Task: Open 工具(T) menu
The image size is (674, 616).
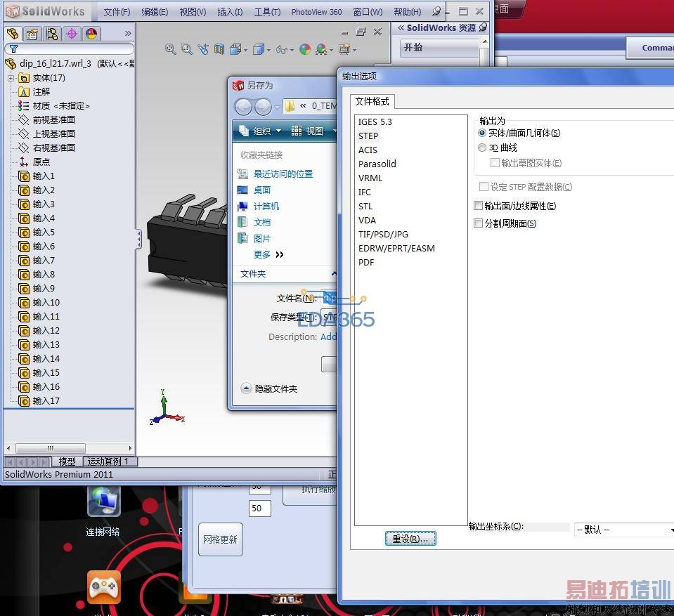Action: point(267,12)
